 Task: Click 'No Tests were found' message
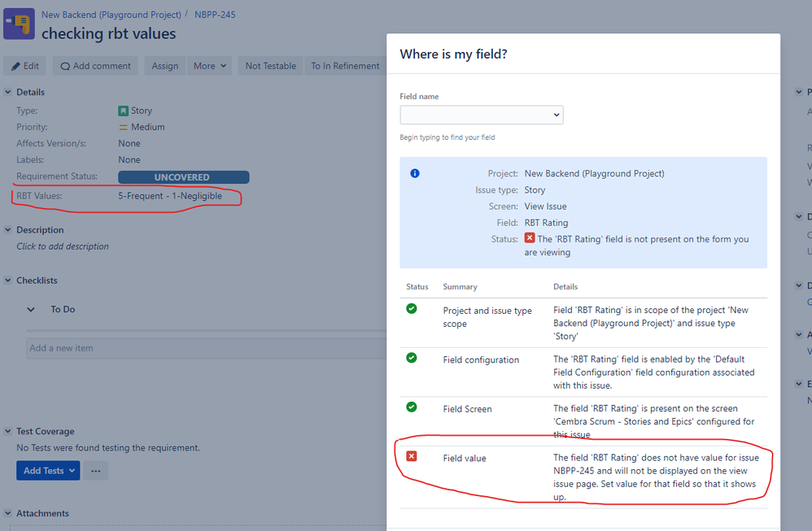point(108,448)
